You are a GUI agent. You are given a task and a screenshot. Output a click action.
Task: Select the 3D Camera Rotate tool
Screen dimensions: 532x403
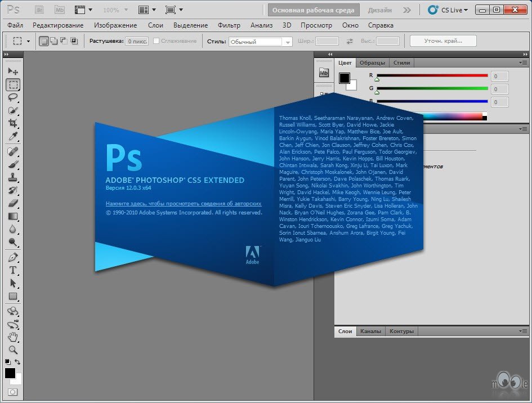[13, 324]
